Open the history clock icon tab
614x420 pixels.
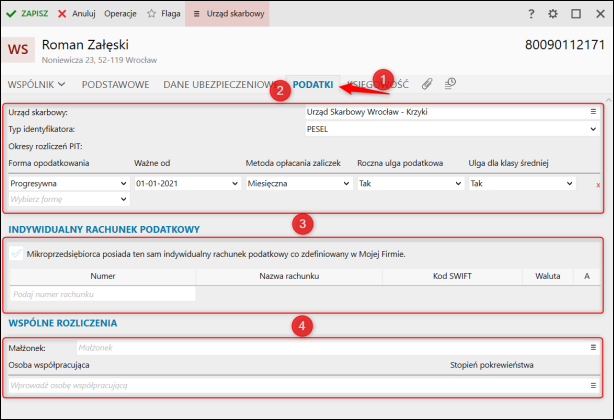pyautogui.click(x=450, y=84)
